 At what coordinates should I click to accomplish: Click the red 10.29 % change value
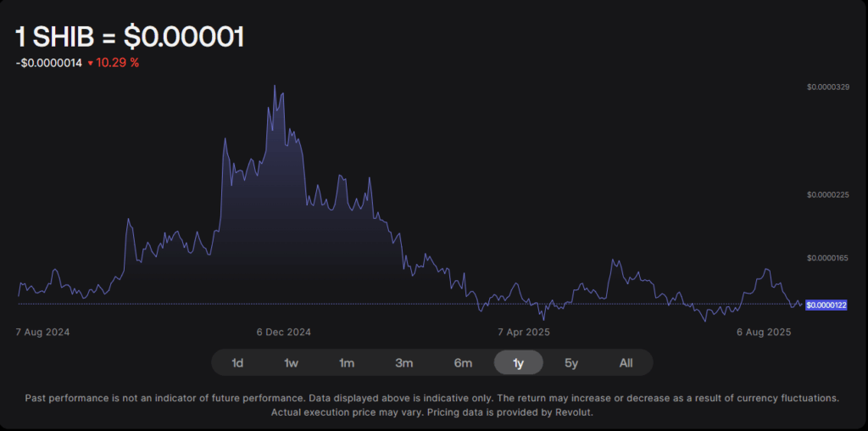pyautogui.click(x=117, y=63)
